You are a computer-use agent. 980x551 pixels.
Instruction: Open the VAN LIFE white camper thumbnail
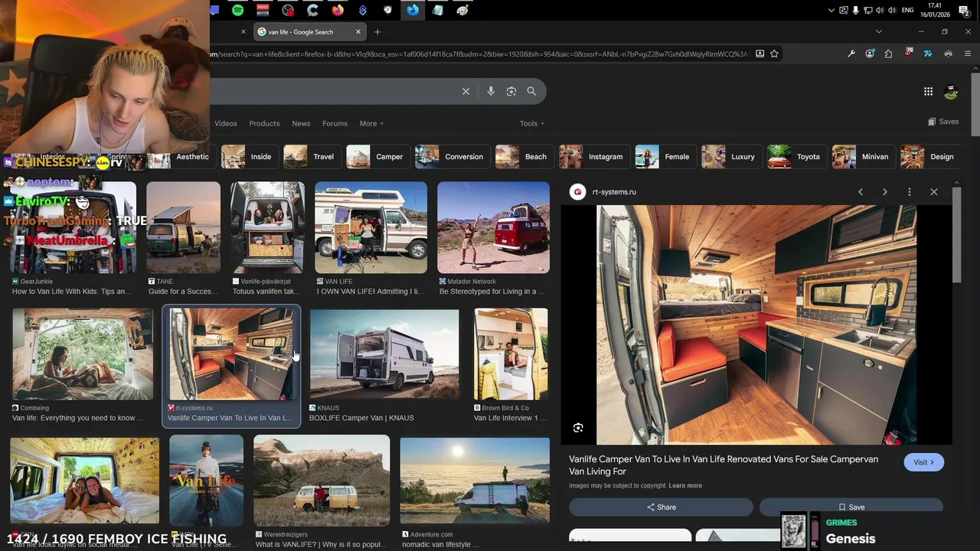371,227
